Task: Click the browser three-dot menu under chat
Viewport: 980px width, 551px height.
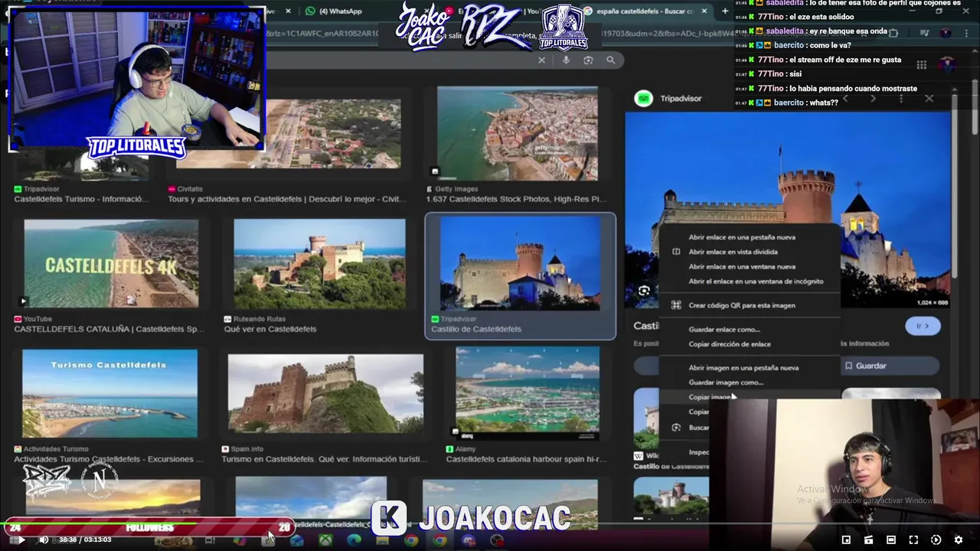Action: (x=967, y=32)
